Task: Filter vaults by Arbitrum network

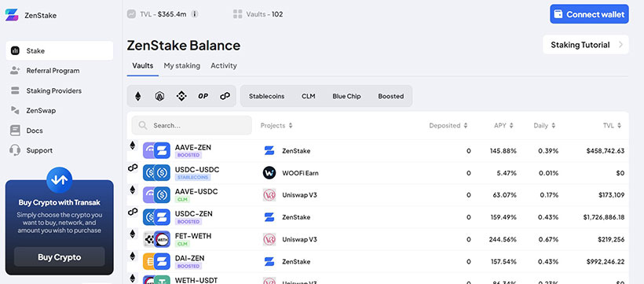Action: [x=159, y=96]
